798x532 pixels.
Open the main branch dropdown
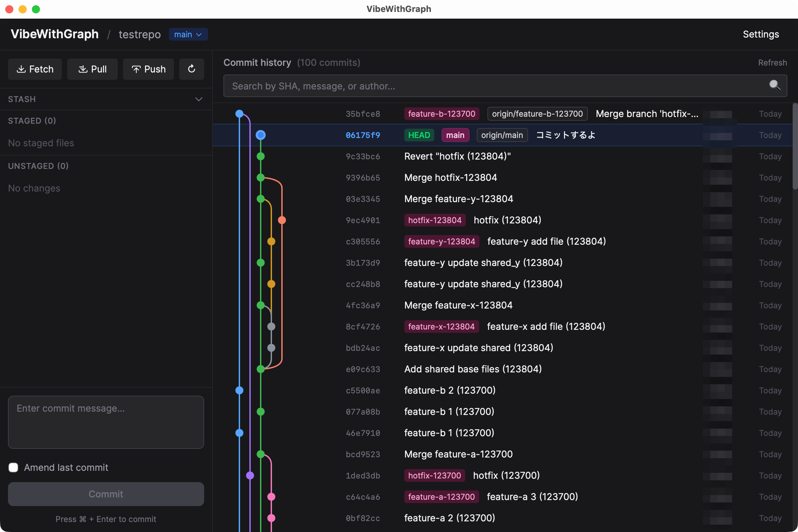click(x=188, y=34)
